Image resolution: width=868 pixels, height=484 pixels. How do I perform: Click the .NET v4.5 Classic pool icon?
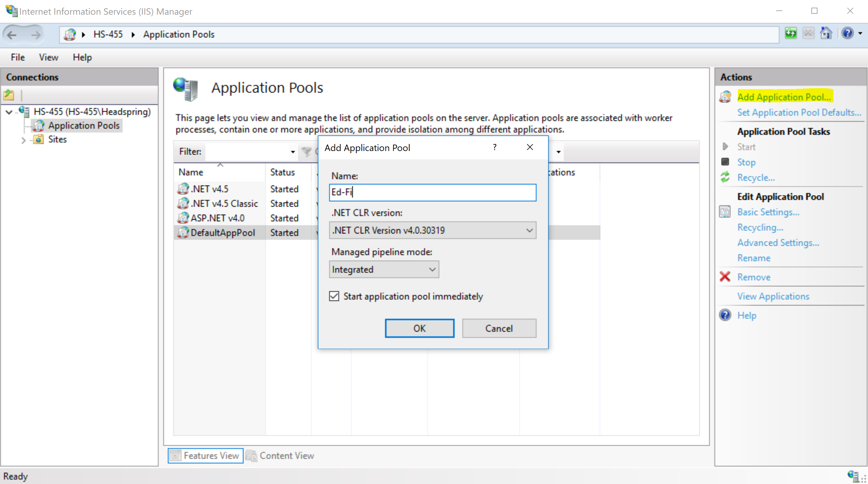click(183, 203)
